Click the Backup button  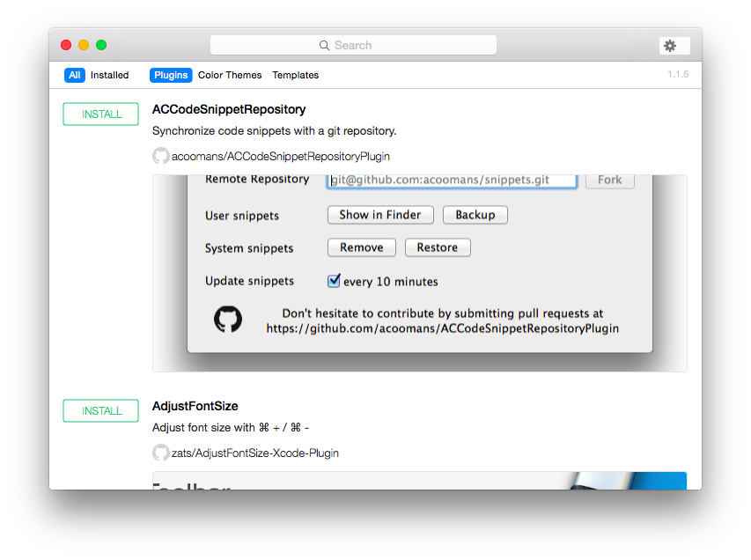(x=475, y=215)
